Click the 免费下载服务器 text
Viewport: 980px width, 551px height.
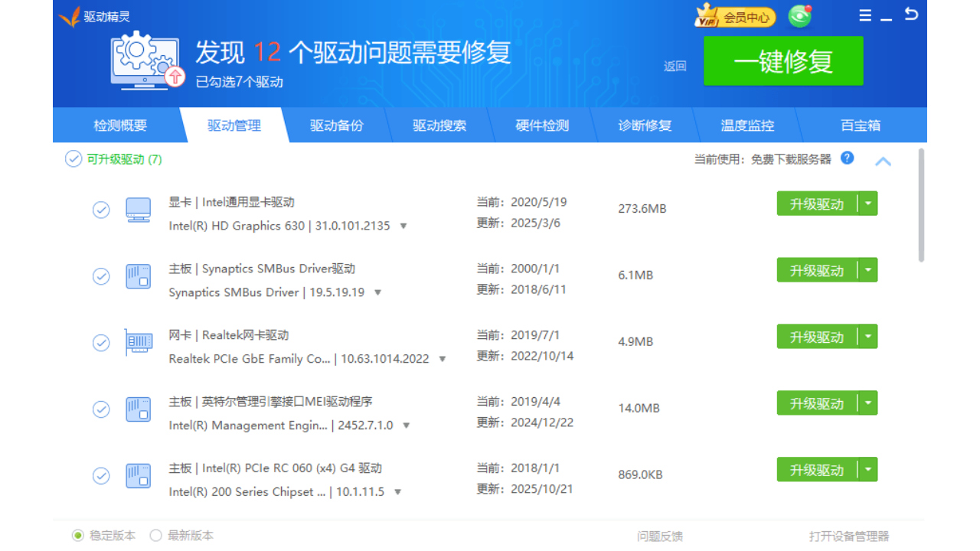[x=791, y=159]
